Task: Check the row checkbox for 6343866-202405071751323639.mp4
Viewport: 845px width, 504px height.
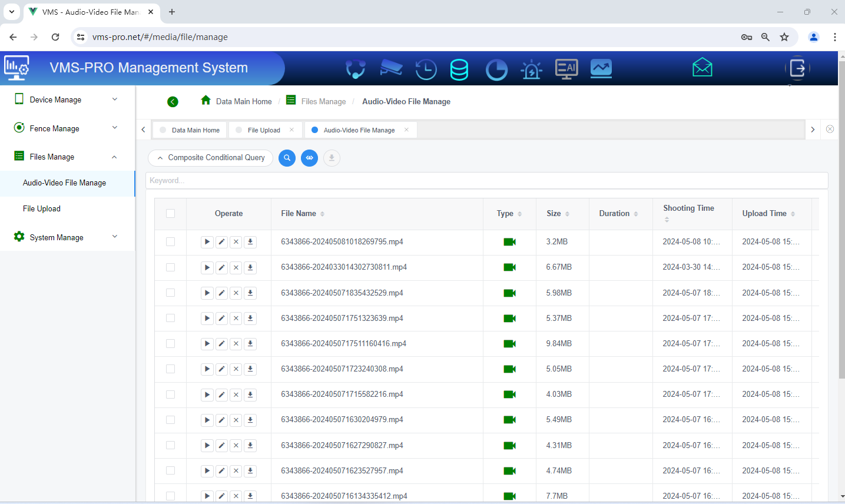Action: (x=170, y=318)
